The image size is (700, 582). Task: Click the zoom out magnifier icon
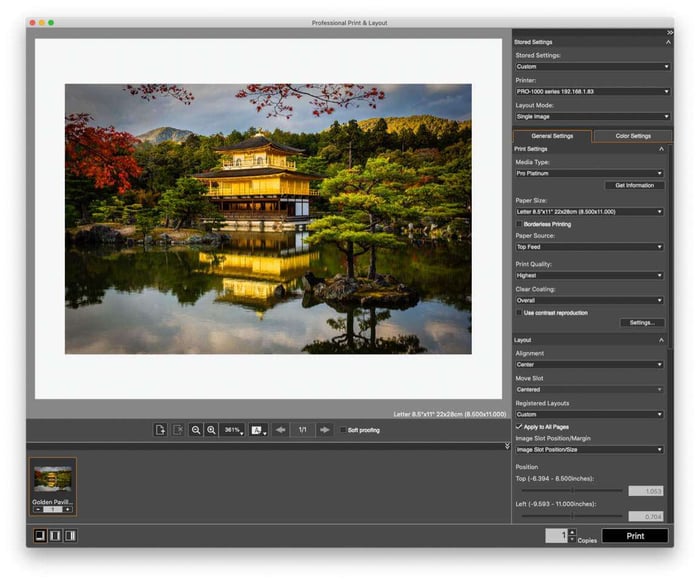(x=196, y=430)
